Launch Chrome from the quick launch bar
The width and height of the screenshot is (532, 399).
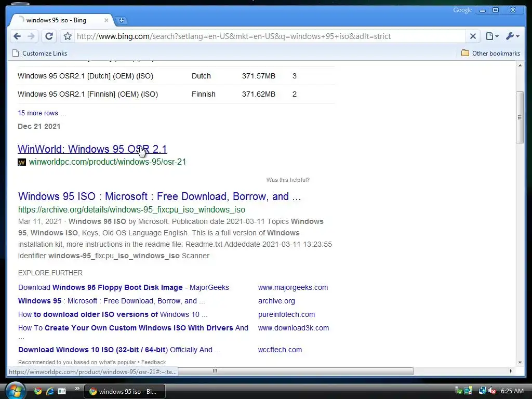pos(37,391)
